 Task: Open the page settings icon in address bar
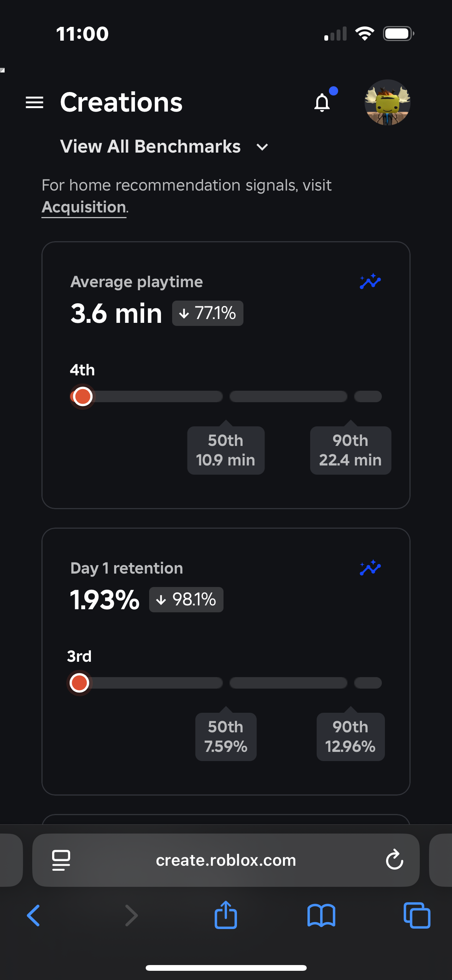61,860
